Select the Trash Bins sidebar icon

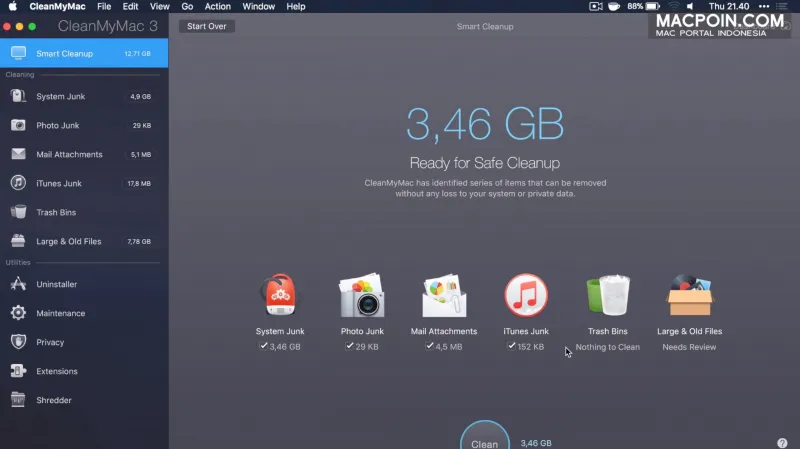[x=18, y=212]
